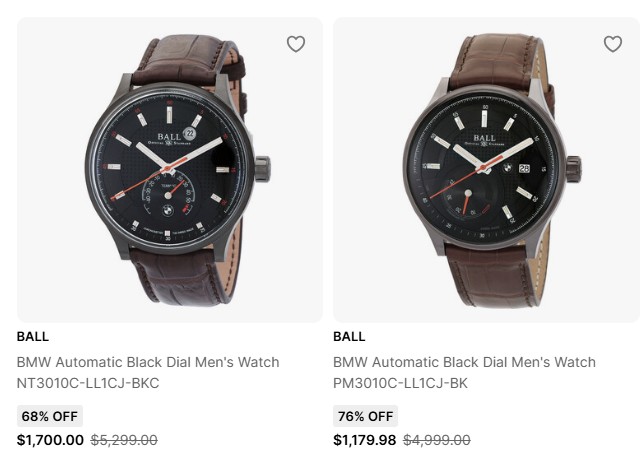Image resolution: width=640 pixels, height=469 pixels.
Task: Open BMW Automatic Black Dial title for $1,700.00 watch
Action: [148, 362]
